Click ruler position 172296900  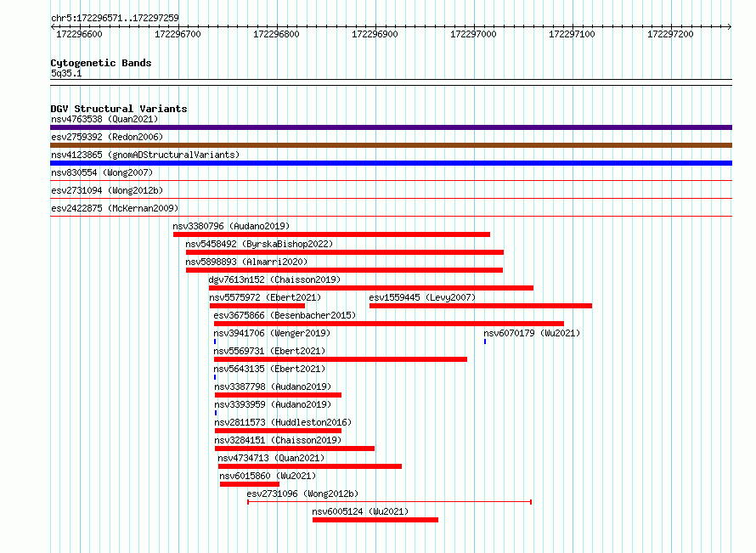375,34
